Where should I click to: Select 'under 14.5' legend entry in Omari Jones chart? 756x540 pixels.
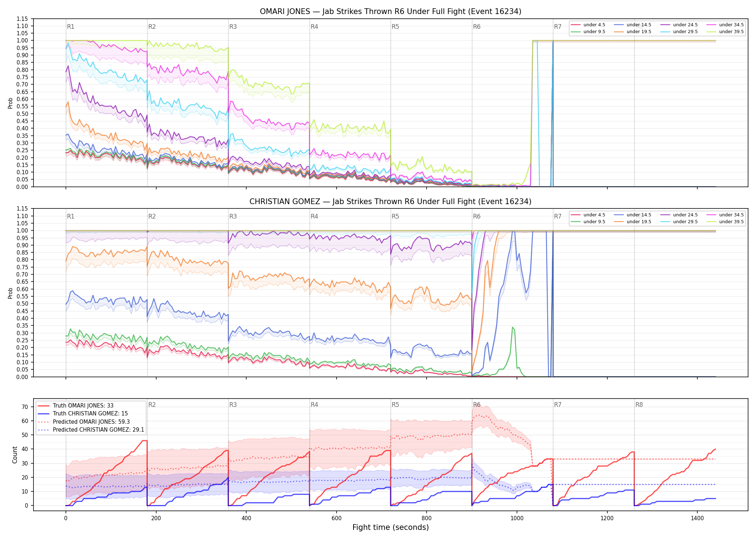pos(633,25)
